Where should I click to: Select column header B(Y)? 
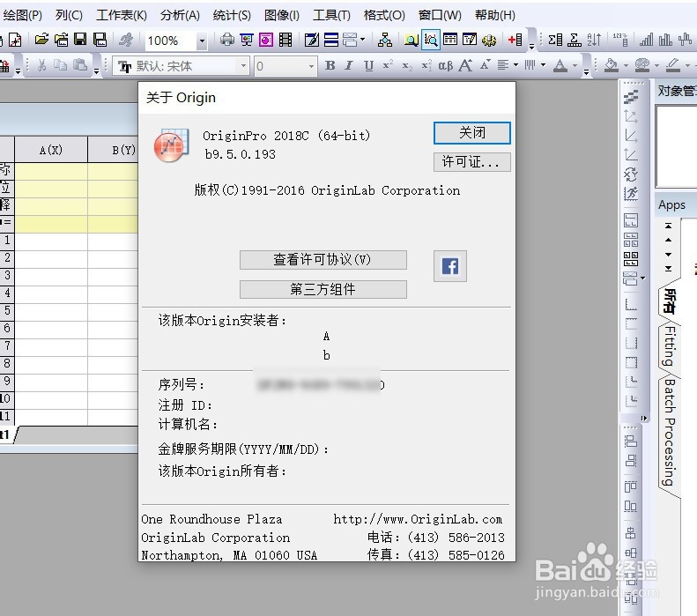[x=114, y=150]
